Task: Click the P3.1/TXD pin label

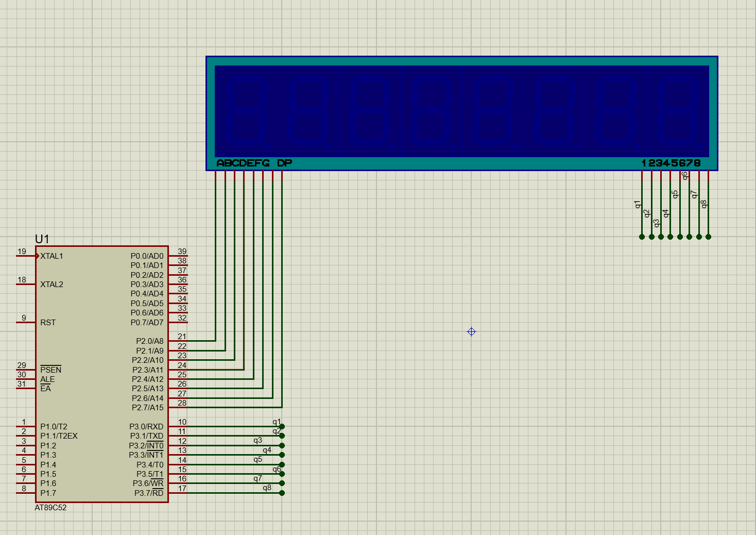Action: pos(146,436)
